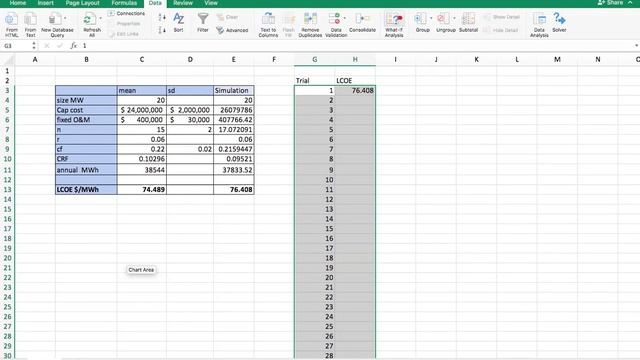Screen dimensions: 640x360
Task: Launch the Solver add-in
Action: (x=559, y=22)
